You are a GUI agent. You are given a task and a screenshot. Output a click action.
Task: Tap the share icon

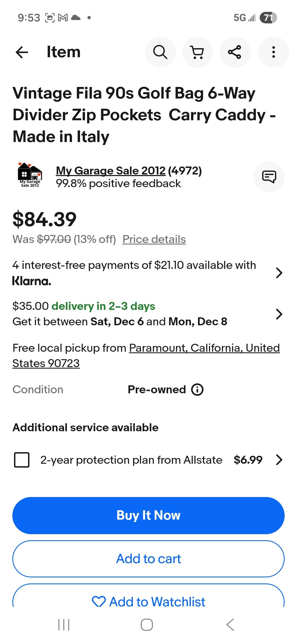(235, 52)
